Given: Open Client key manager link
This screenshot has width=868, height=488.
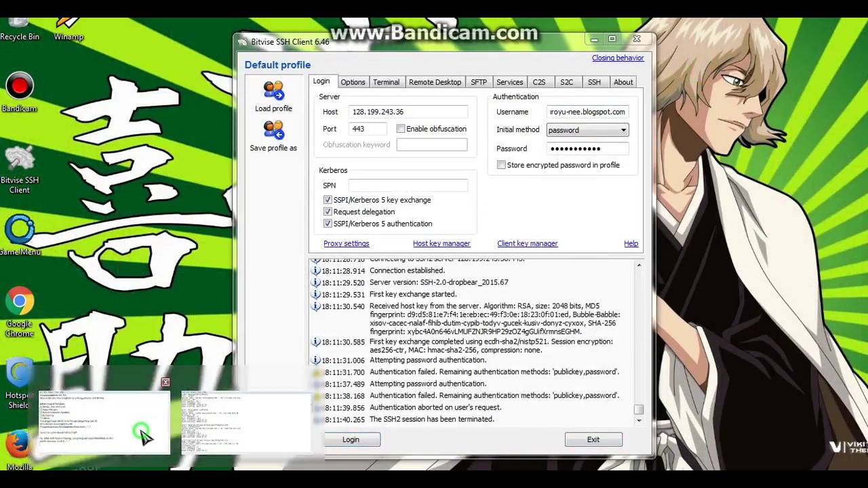Looking at the screenshot, I should click(528, 243).
